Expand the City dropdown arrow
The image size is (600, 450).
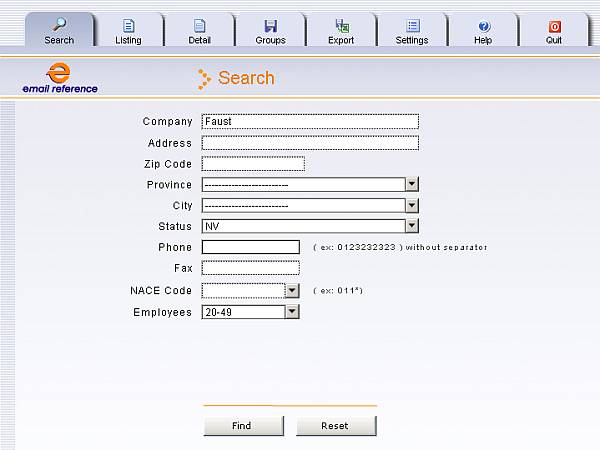point(412,205)
